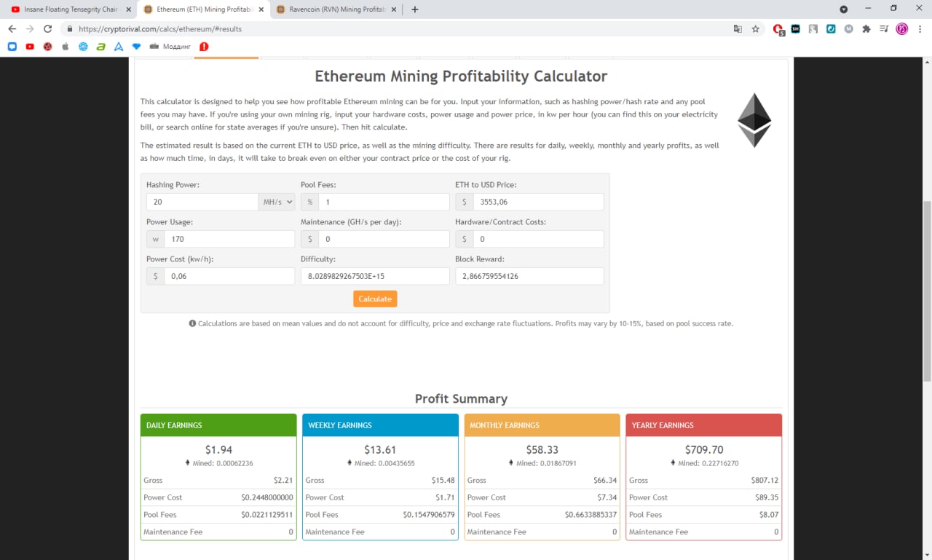The height and width of the screenshot is (560, 932).
Task: Close the Tensegrity Chair tab
Action: coord(128,9)
